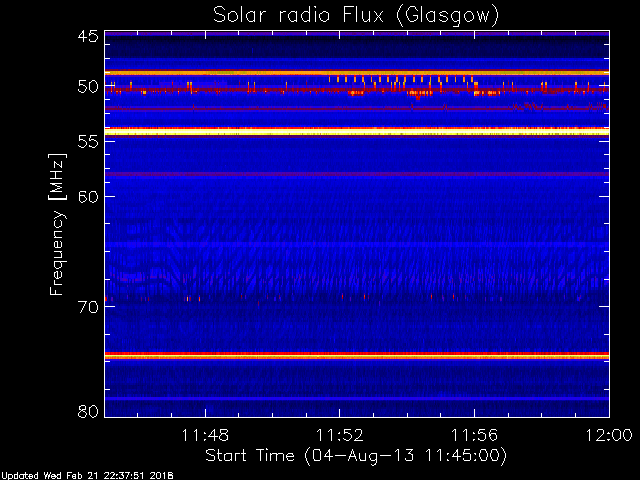Click the orange band just above 50 MHz
This screenshot has width=640, height=480.
pyautogui.click(x=357, y=73)
